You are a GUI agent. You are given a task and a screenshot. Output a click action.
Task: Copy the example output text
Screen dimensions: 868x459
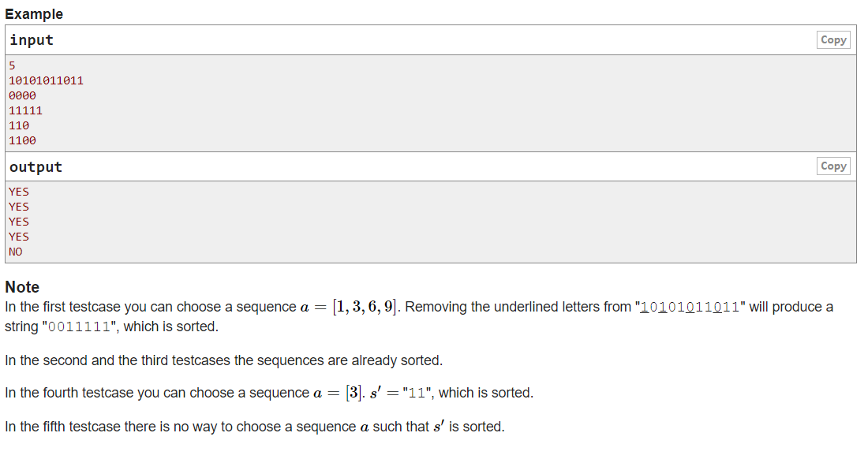point(833,166)
